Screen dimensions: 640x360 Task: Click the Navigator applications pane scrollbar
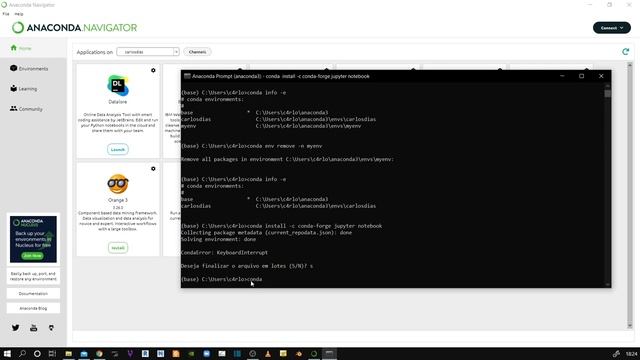pos(629,195)
